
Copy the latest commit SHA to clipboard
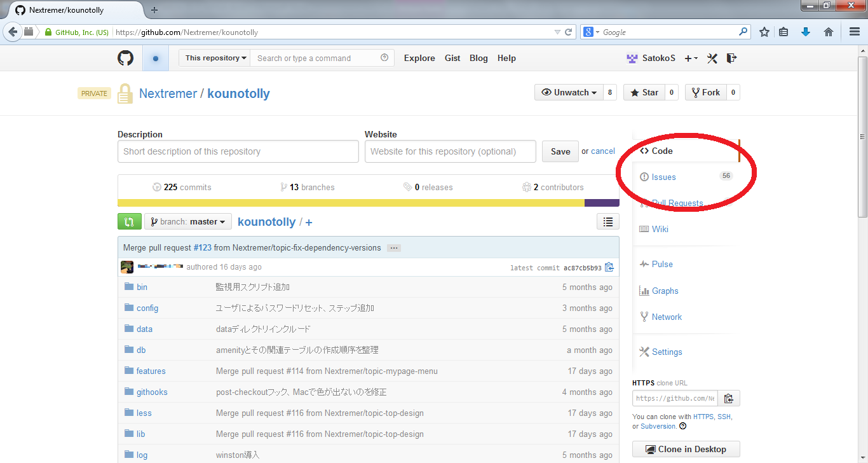tap(609, 267)
